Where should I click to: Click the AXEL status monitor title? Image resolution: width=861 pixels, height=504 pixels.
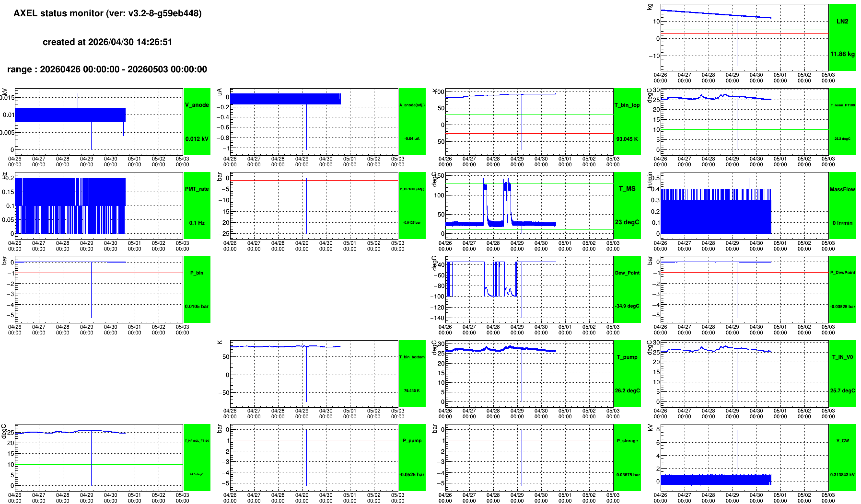coord(107,13)
